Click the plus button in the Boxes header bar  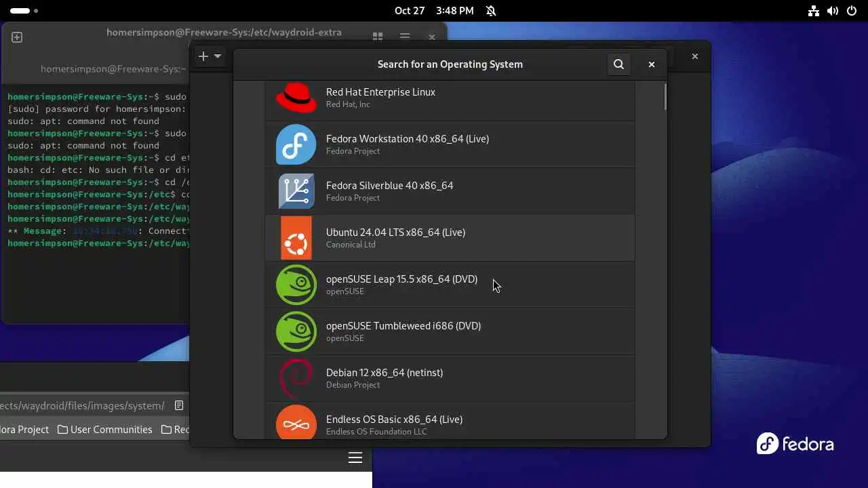(x=203, y=56)
